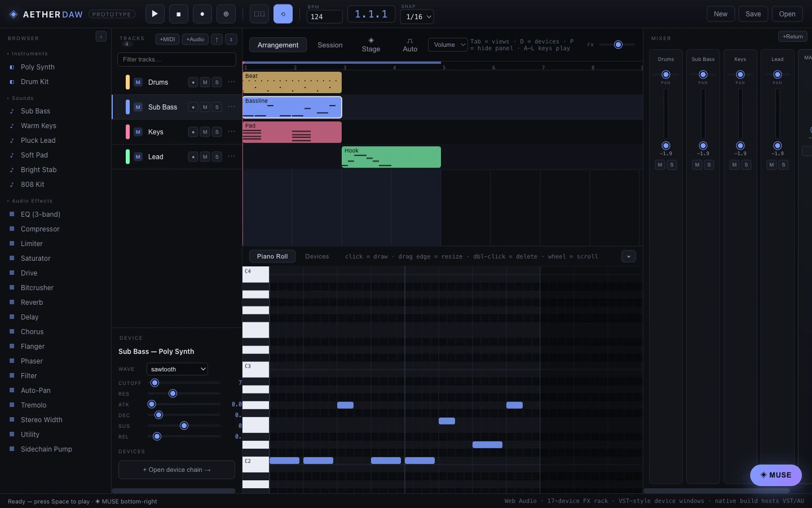Click the BPM field showing 124
This screenshot has height=508, width=812.
coord(324,17)
